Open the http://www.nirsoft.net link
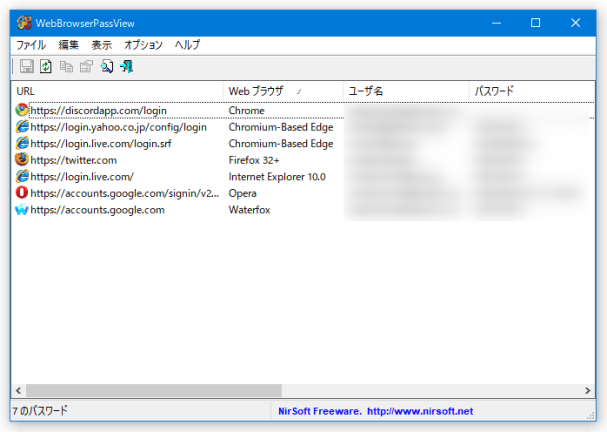Image resolution: width=607 pixels, height=432 pixels. click(x=420, y=411)
